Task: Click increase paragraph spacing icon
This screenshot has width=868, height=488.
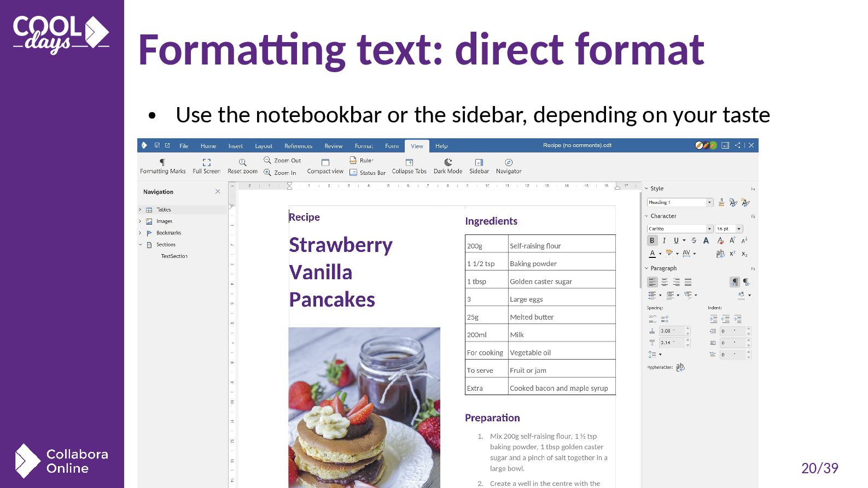Action: [653, 319]
